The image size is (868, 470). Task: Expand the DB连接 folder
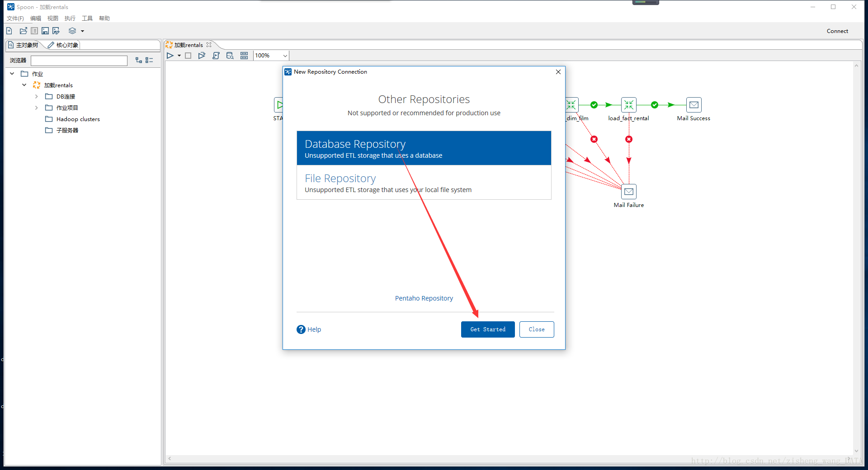click(x=37, y=96)
